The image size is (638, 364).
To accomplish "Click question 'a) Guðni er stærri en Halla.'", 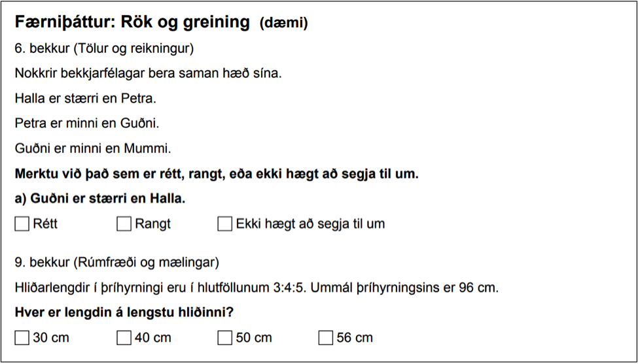I will click(100, 199).
